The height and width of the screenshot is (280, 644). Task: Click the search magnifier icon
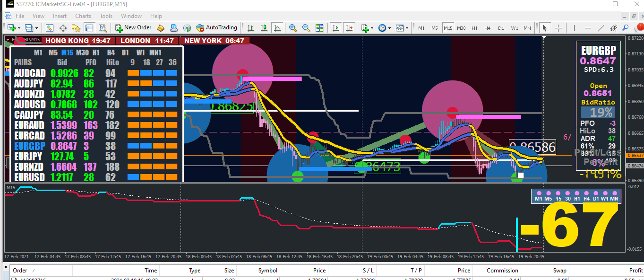(x=626, y=28)
